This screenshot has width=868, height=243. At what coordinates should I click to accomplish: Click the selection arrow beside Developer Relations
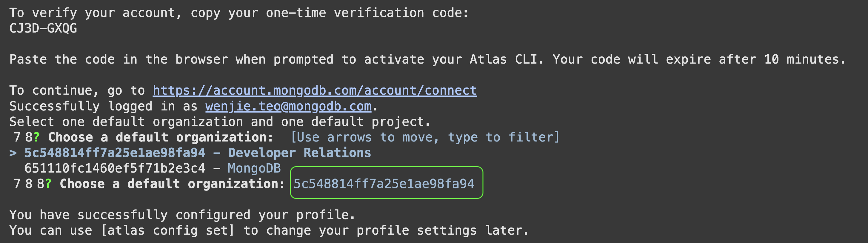[x=13, y=153]
